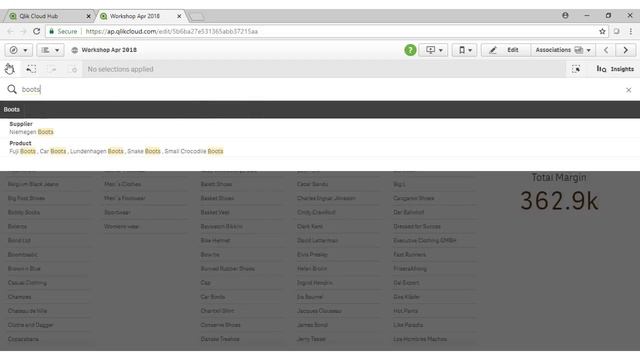The height and width of the screenshot is (360, 640).
Task: Click the green help question mark icon
Action: [410, 50]
